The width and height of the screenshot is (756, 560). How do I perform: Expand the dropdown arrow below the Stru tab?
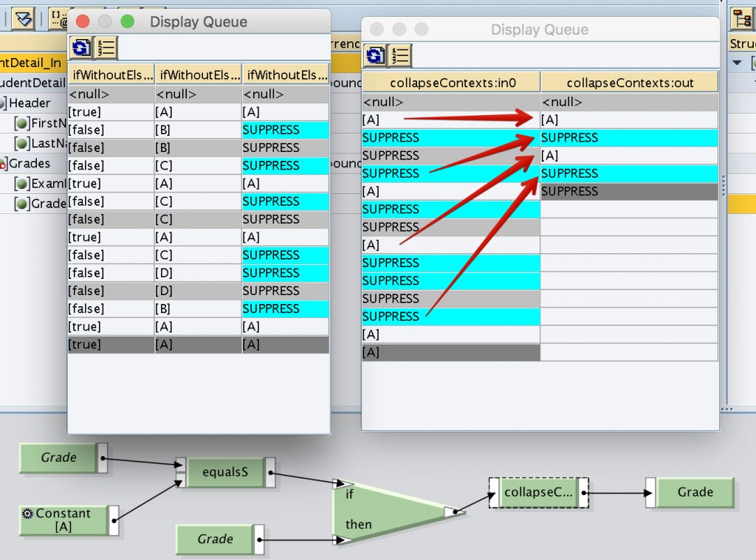tap(737, 63)
